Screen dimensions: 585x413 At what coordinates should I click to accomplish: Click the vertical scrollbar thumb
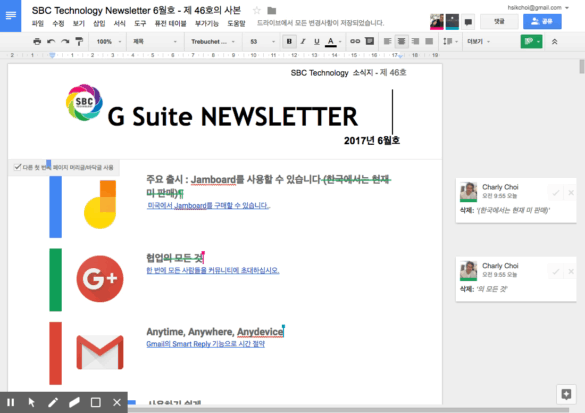pyautogui.click(x=582, y=66)
